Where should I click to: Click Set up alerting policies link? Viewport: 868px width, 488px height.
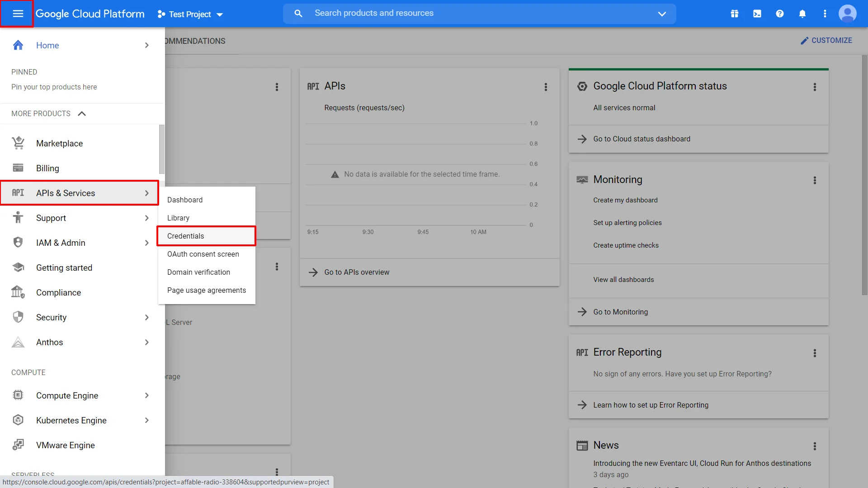(x=627, y=222)
